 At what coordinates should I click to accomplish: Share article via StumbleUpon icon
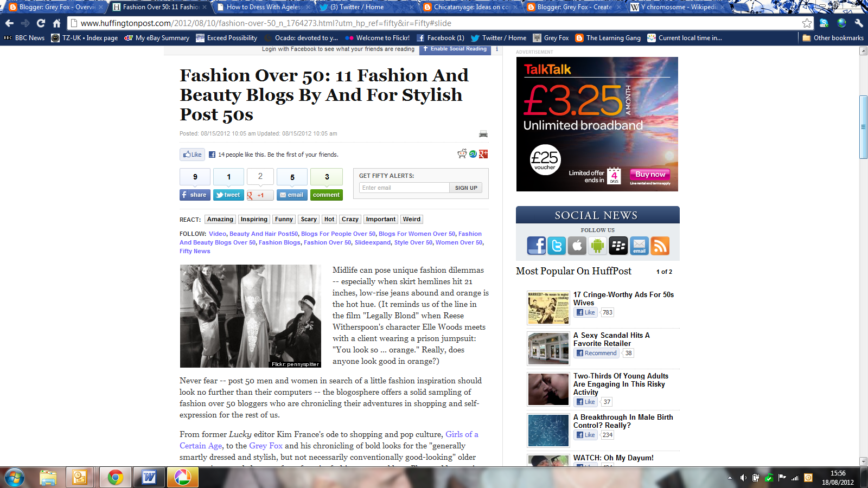point(473,154)
